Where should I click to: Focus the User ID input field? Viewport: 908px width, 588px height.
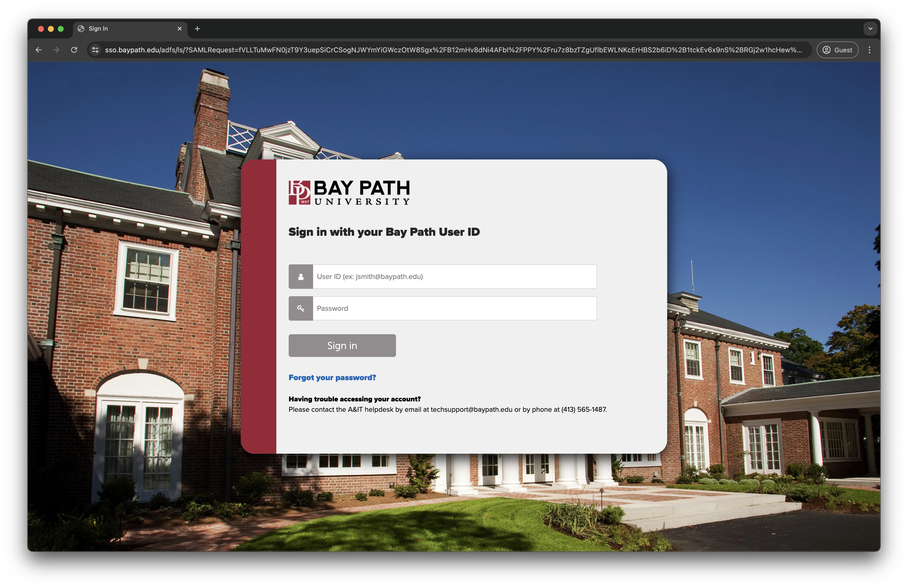point(454,277)
